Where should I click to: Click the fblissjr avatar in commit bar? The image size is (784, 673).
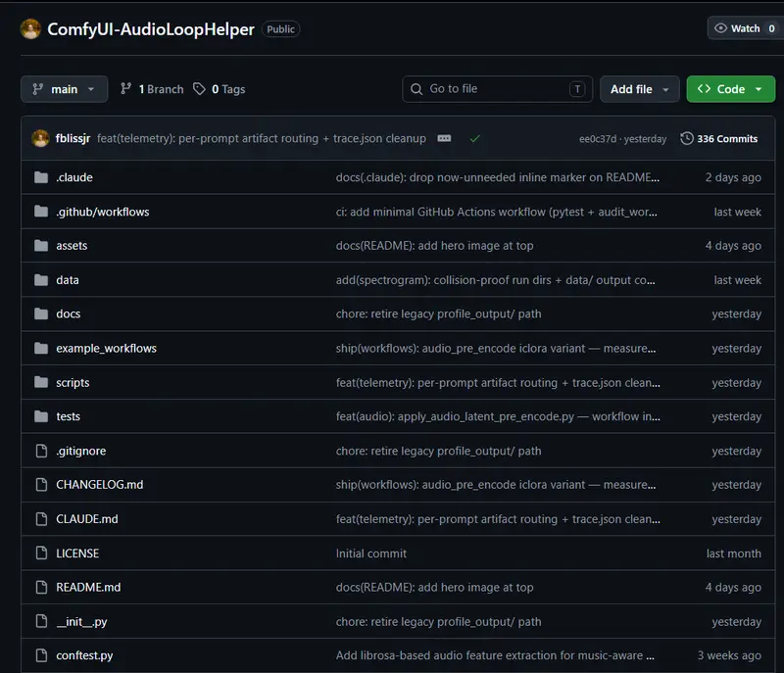tap(40, 138)
